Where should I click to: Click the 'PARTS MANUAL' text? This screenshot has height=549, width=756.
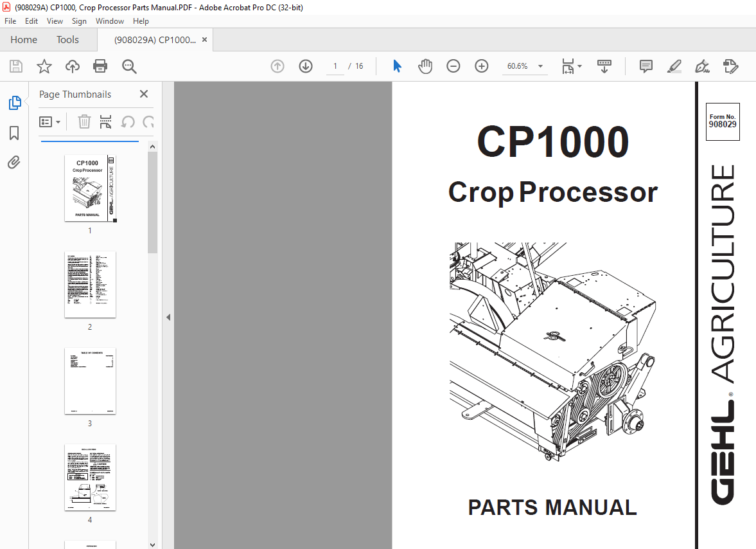[x=552, y=507]
